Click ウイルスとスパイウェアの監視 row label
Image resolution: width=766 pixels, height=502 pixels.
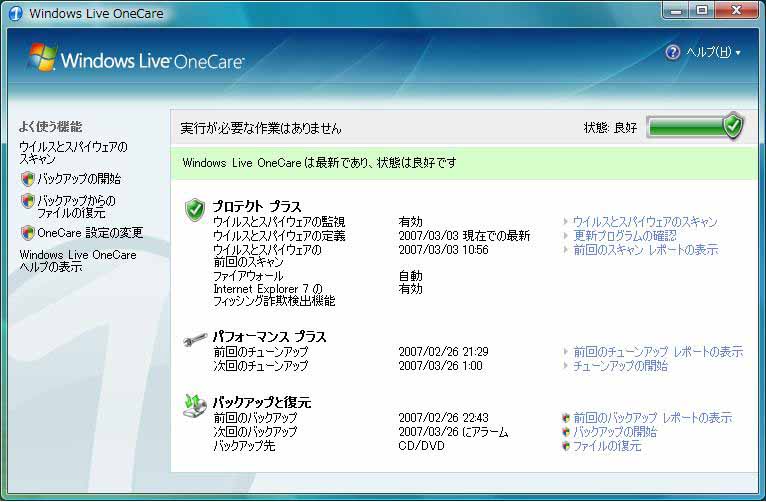pyautogui.click(x=279, y=222)
